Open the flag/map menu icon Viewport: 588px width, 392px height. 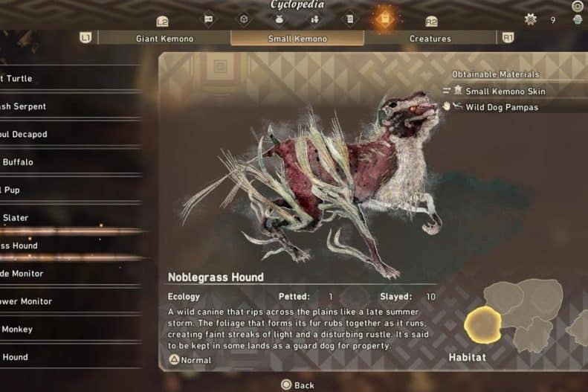208,19
